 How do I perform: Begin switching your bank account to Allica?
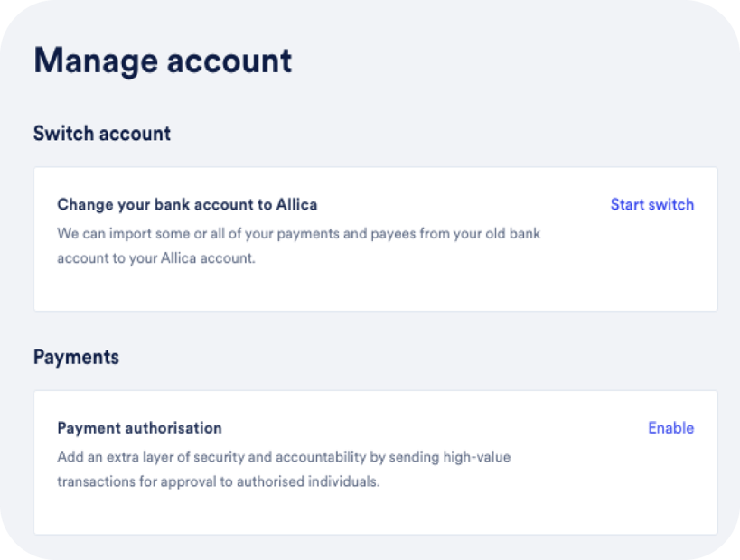point(652,204)
